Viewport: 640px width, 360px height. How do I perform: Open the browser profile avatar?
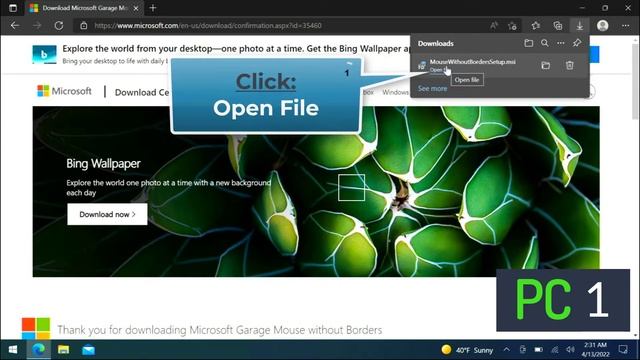602,25
